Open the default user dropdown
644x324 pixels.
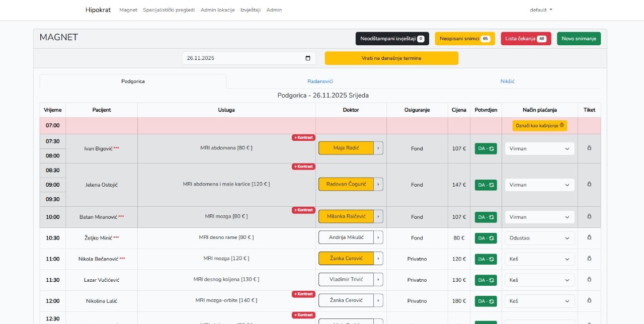click(541, 10)
